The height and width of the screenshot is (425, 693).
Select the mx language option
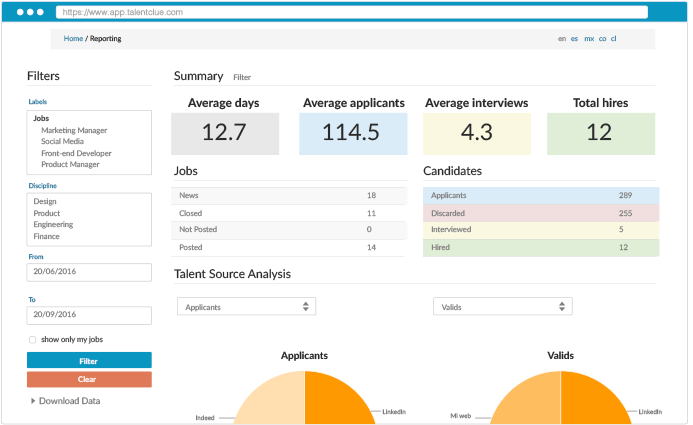[589, 39]
